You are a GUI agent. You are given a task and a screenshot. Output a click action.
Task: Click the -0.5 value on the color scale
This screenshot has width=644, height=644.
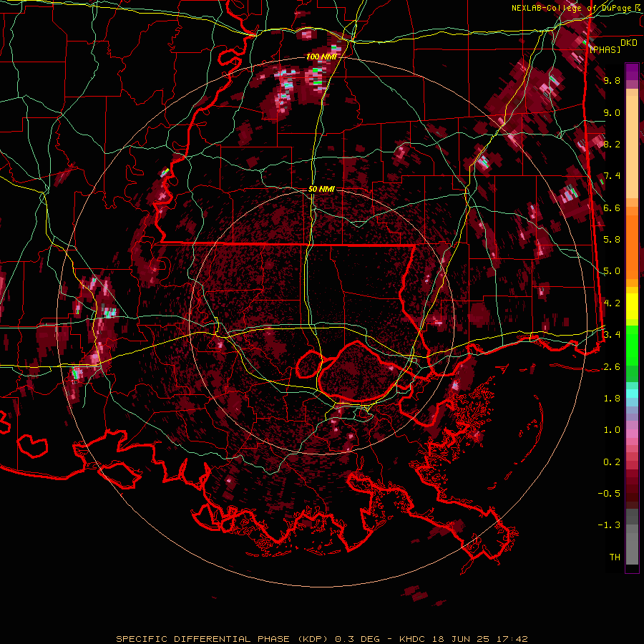(x=609, y=494)
